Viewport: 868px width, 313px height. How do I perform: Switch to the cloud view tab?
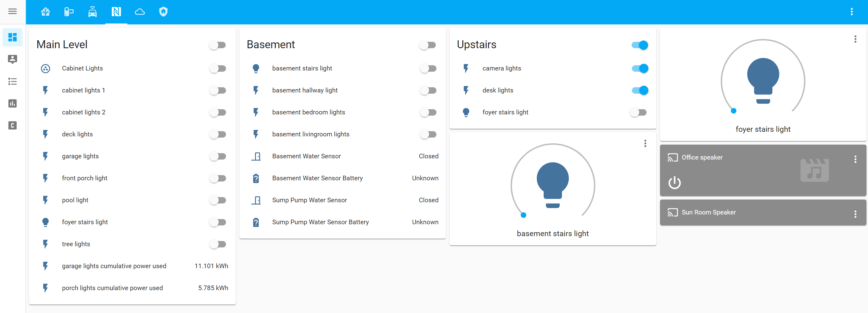click(140, 12)
